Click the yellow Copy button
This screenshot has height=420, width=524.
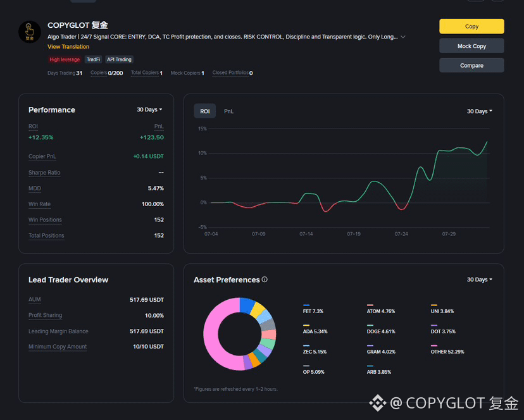point(471,27)
